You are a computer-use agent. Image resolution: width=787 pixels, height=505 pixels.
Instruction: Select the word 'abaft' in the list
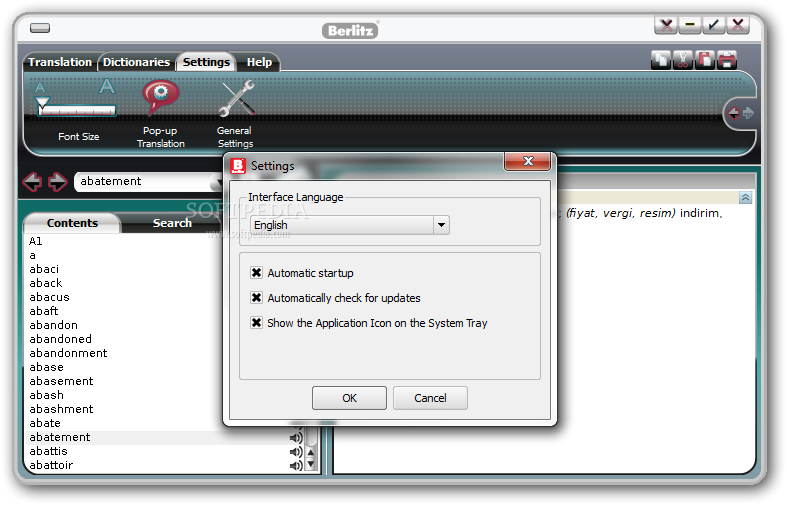click(44, 311)
